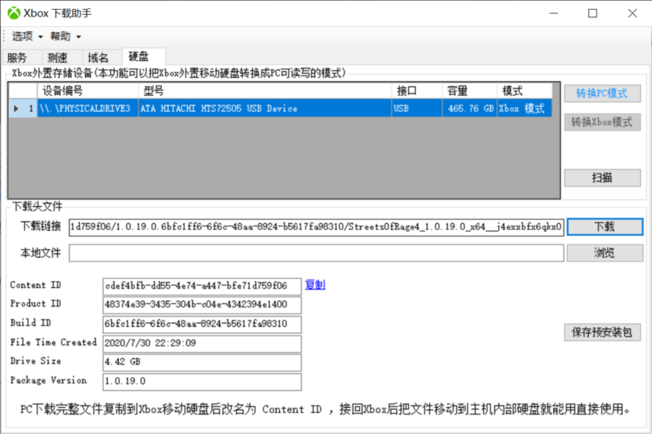
Task: Click the 下载链接 URL input field
Action: pyautogui.click(x=316, y=226)
